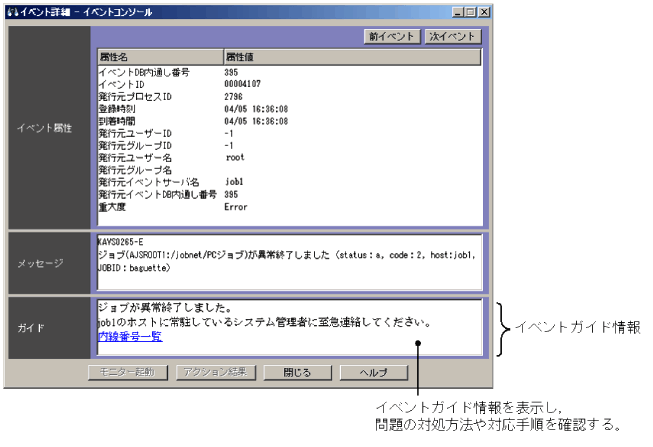Select the 発行元プロセスID row
The width and height of the screenshot is (653, 447).
pyautogui.click(x=289, y=97)
